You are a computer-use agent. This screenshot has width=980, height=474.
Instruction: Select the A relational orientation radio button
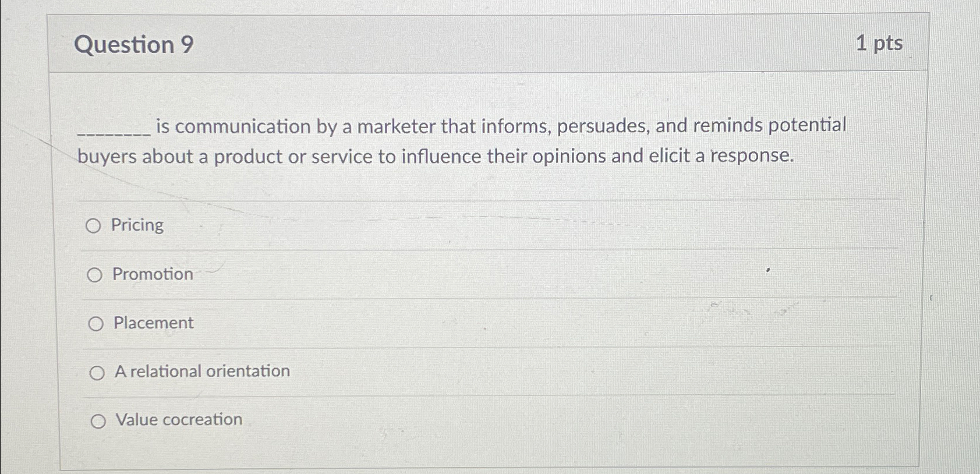98,372
